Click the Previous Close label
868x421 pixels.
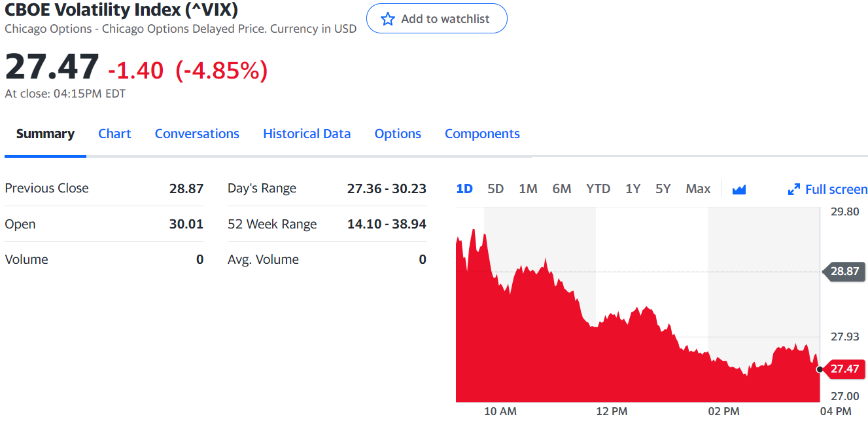[x=46, y=189]
